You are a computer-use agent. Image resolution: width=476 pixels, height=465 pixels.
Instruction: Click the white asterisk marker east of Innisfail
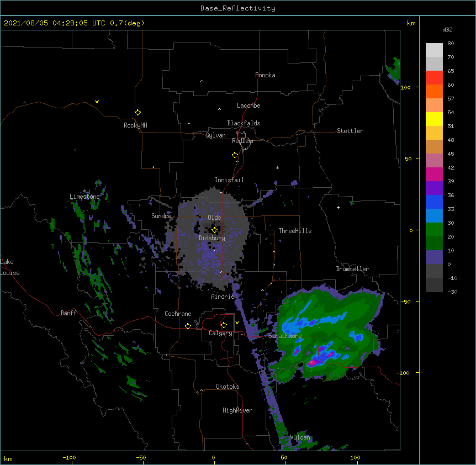pyautogui.click(x=277, y=167)
